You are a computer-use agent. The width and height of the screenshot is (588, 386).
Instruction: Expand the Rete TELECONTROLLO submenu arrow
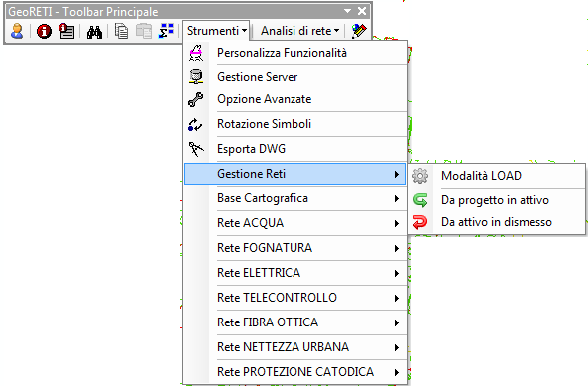397,298
